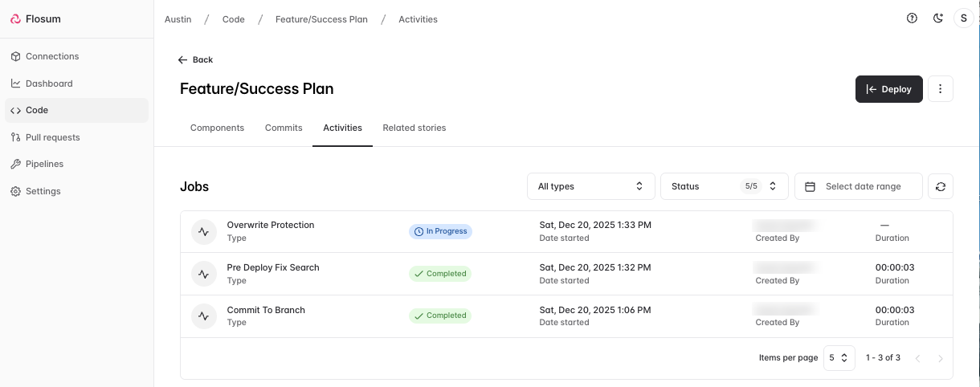This screenshot has height=387, width=980.
Task: Navigate to Pipelines in the sidebar
Action: (44, 164)
